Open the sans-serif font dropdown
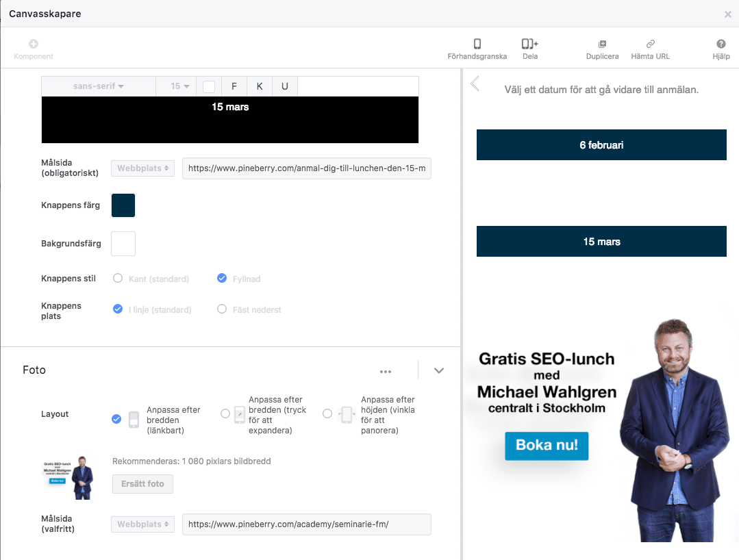The height and width of the screenshot is (560, 739). click(x=99, y=86)
